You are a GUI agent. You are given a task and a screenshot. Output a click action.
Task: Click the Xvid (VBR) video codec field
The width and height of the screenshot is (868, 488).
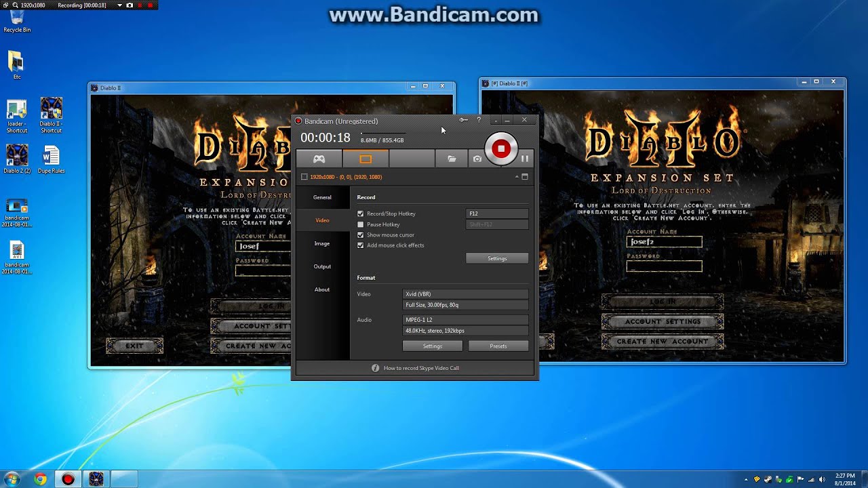click(465, 294)
